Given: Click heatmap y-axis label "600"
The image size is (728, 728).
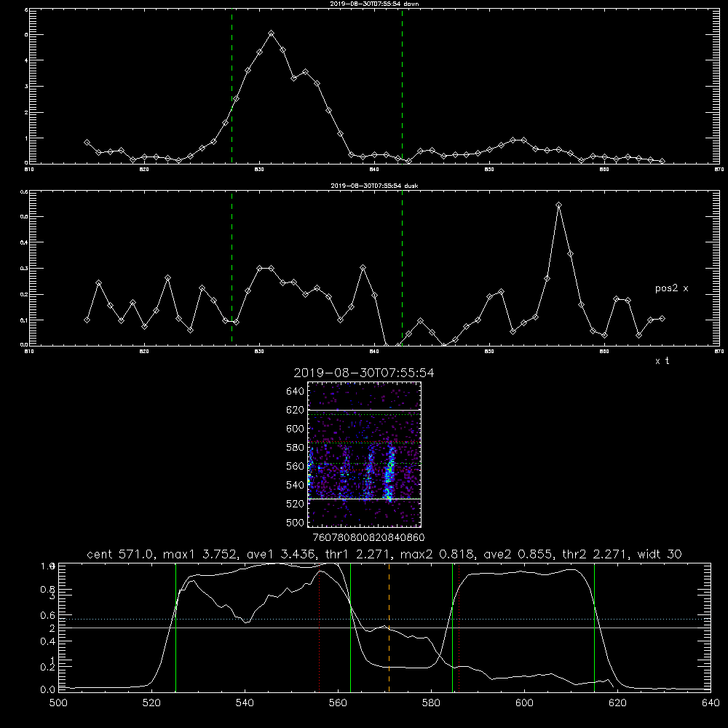Looking at the screenshot, I should point(295,429).
